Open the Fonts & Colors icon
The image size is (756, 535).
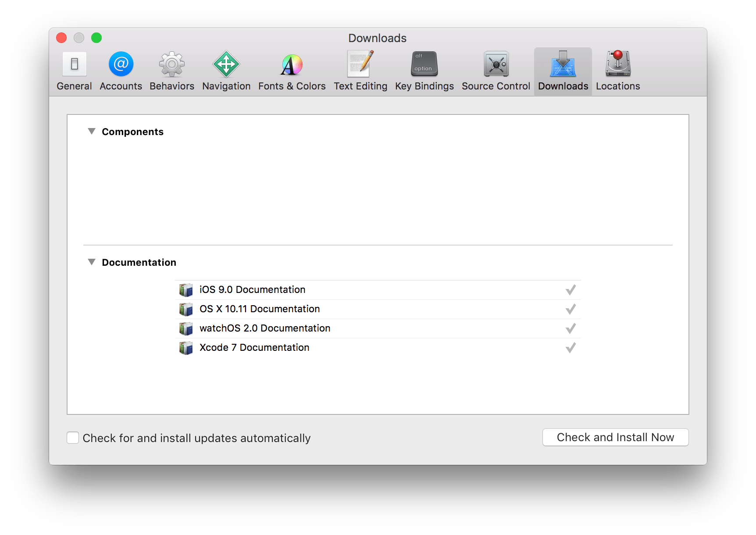pyautogui.click(x=292, y=65)
